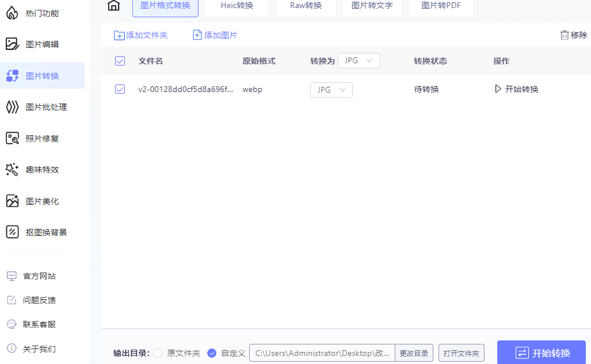The image size is (591, 364).
Task: Open the 图片转PDF tab
Action: tap(440, 6)
